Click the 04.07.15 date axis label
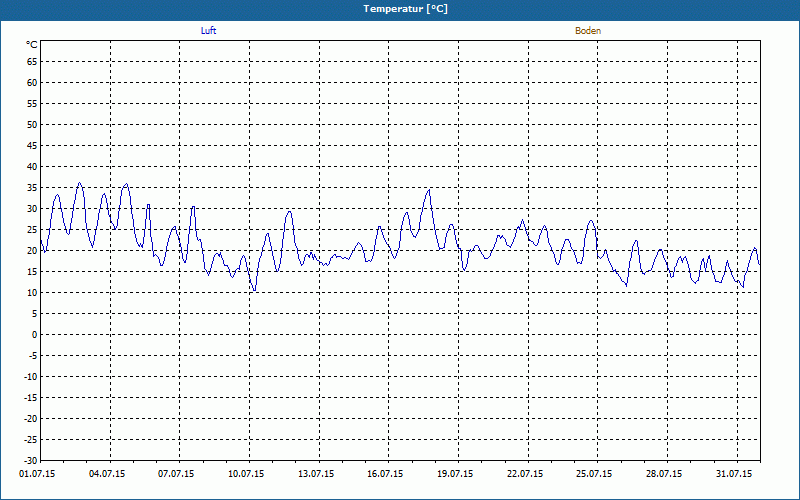The height and width of the screenshot is (500, 800). [x=107, y=474]
